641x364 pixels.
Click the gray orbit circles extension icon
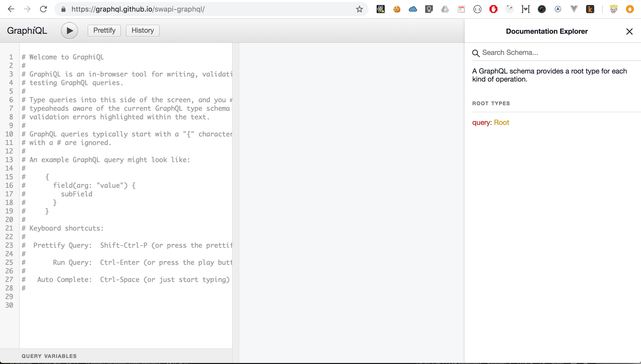tap(510, 9)
